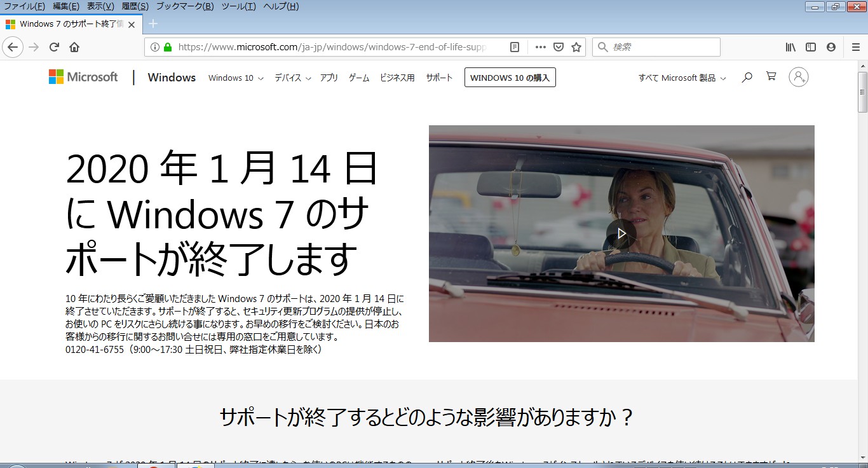The image size is (868, 468).
Task: Expand すべて Microsoft 製品 dropdown
Action: point(682,78)
